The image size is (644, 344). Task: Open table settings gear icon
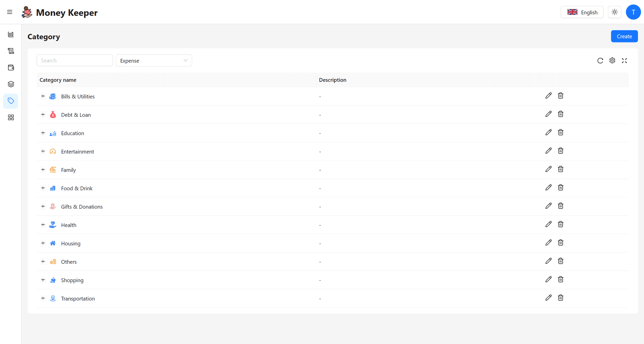pyautogui.click(x=612, y=60)
